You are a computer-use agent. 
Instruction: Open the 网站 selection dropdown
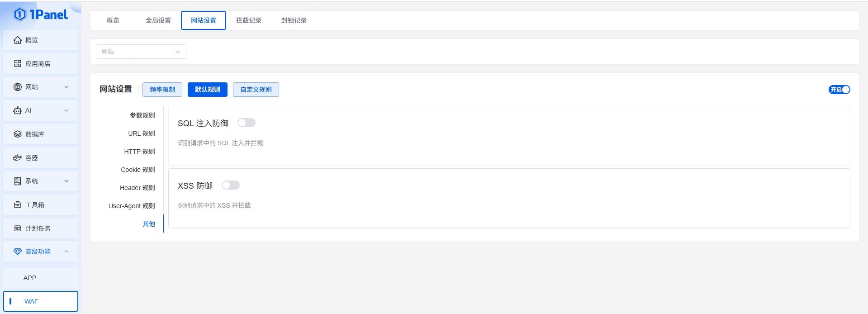(x=141, y=52)
